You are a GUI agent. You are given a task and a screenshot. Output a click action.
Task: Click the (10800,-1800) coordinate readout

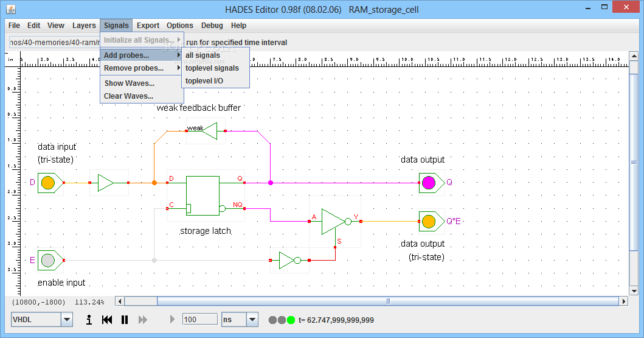38,302
